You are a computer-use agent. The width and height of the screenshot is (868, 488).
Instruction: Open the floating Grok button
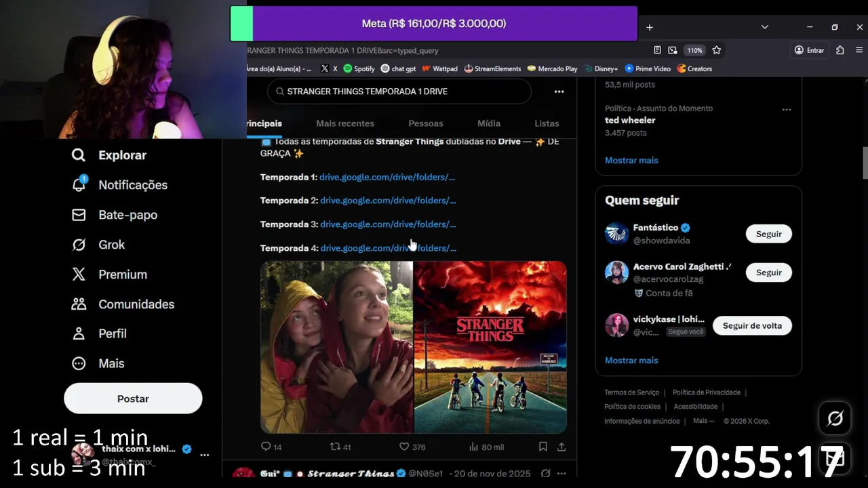tap(835, 419)
